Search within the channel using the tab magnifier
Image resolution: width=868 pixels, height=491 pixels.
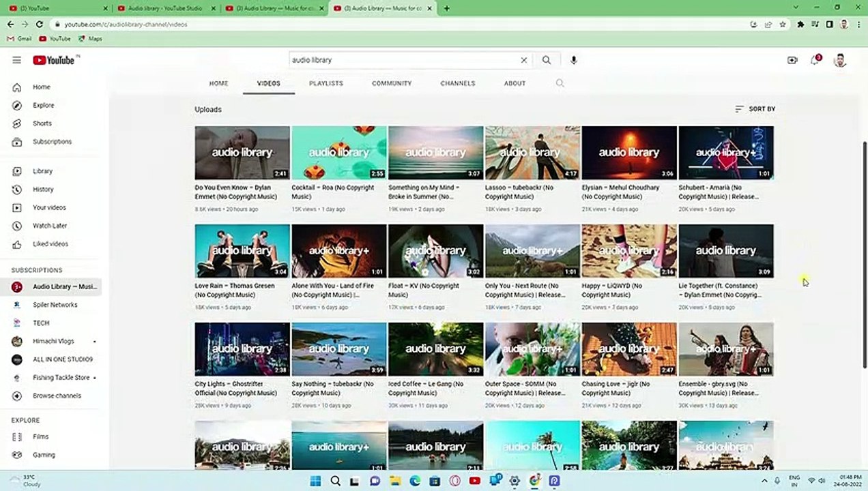(x=560, y=83)
